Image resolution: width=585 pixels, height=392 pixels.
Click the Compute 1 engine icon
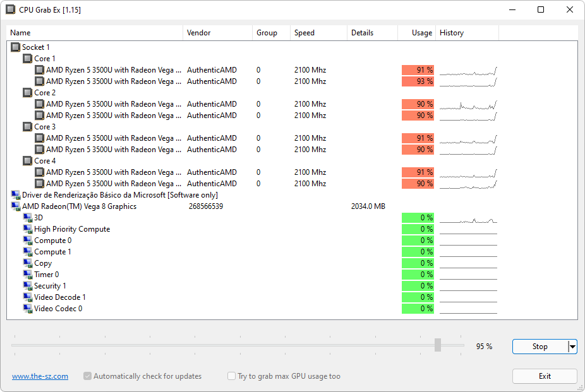pyautogui.click(x=28, y=252)
